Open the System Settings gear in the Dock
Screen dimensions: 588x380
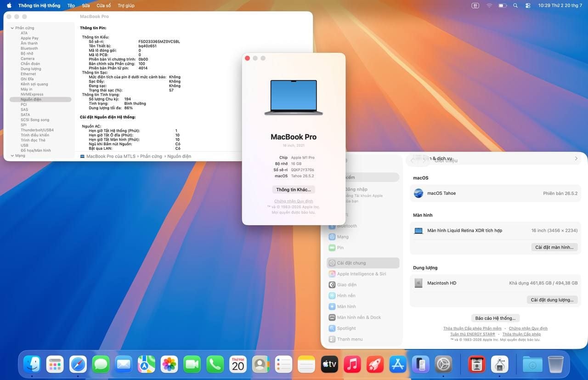[x=444, y=364]
